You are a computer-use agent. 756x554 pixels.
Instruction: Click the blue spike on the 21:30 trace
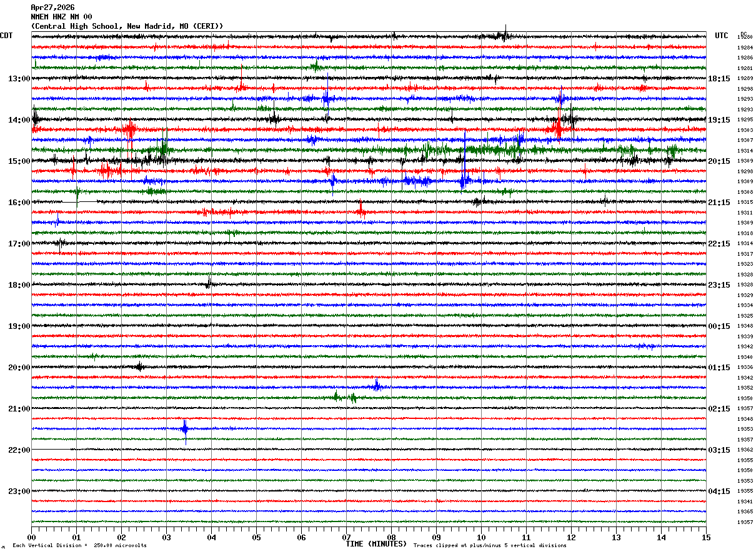185,429
